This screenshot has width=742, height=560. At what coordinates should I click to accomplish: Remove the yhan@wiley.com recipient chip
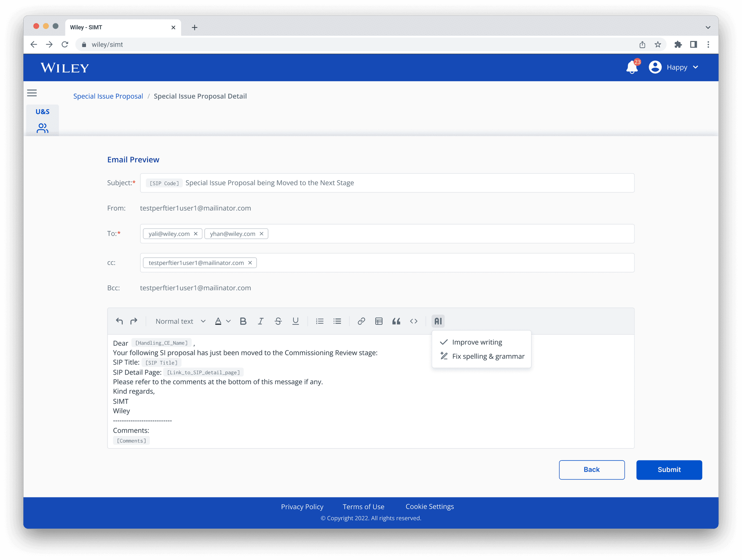[262, 234]
